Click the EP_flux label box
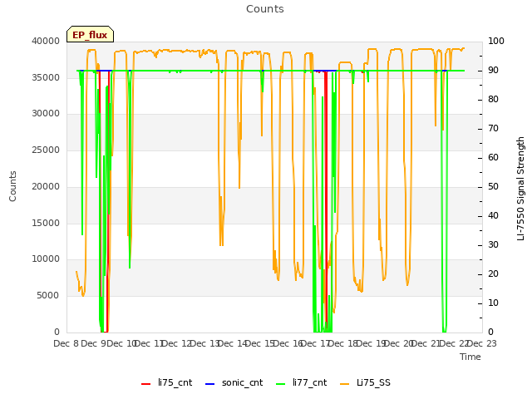The width and height of the screenshot is (532, 399). (x=90, y=34)
